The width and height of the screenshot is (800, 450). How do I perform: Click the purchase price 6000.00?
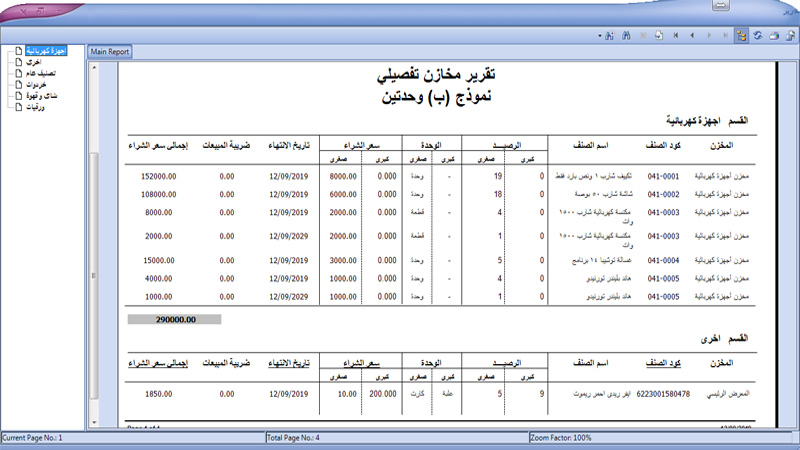click(x=343, y=194)
